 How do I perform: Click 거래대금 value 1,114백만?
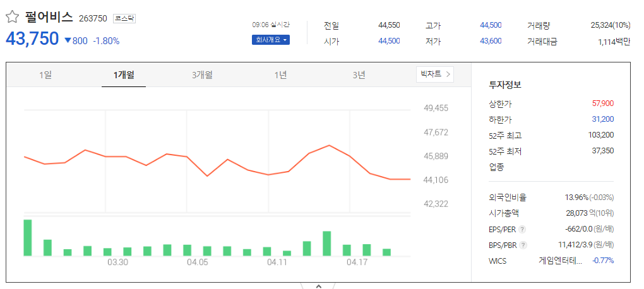(x=614, y=41)
